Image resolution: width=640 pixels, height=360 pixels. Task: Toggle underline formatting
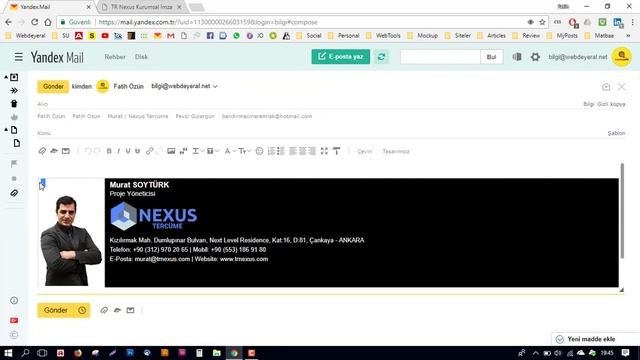(x=128, y=151)
